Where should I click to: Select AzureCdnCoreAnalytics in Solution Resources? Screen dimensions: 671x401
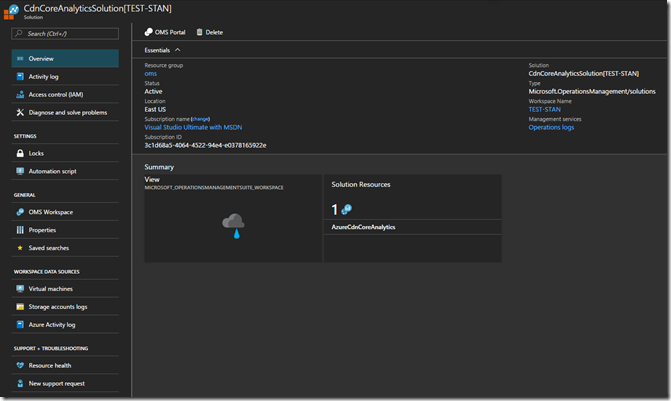361,228
